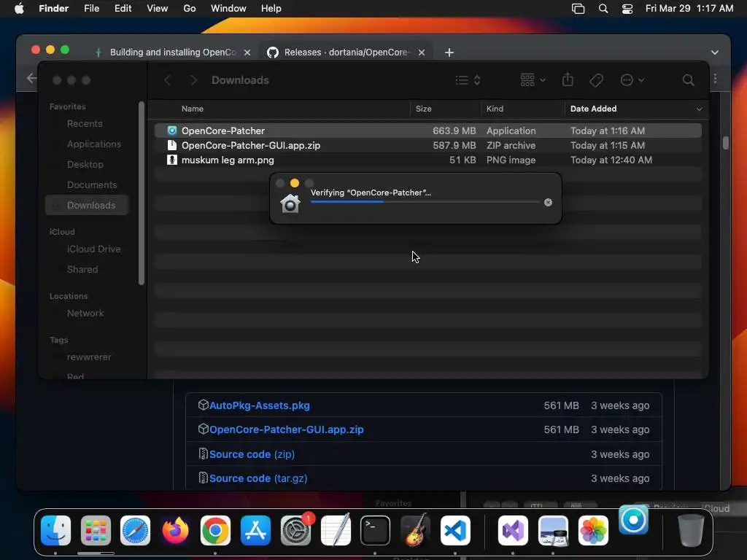
Task: Select the muskum leg arm.png file
Action: pyautogui.click(x=427, y=160)
